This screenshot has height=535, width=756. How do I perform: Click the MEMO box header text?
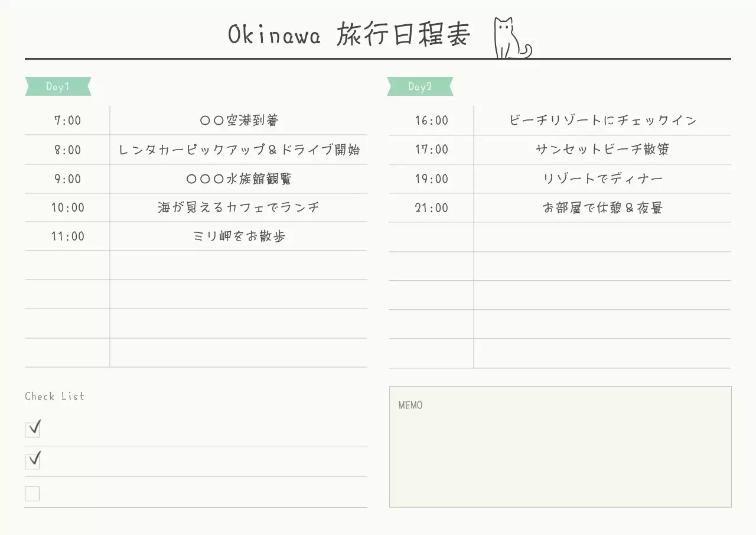410,405
